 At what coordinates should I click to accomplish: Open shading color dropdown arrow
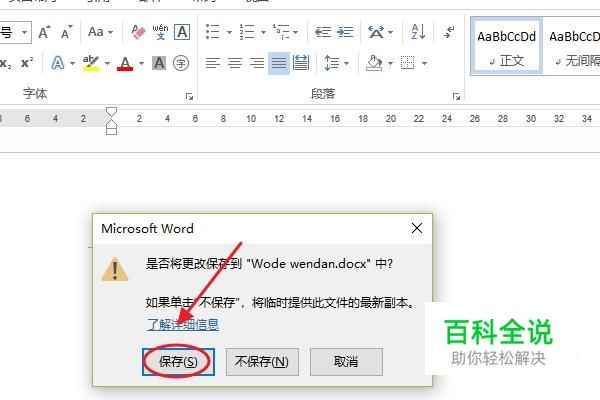[390, 63]
